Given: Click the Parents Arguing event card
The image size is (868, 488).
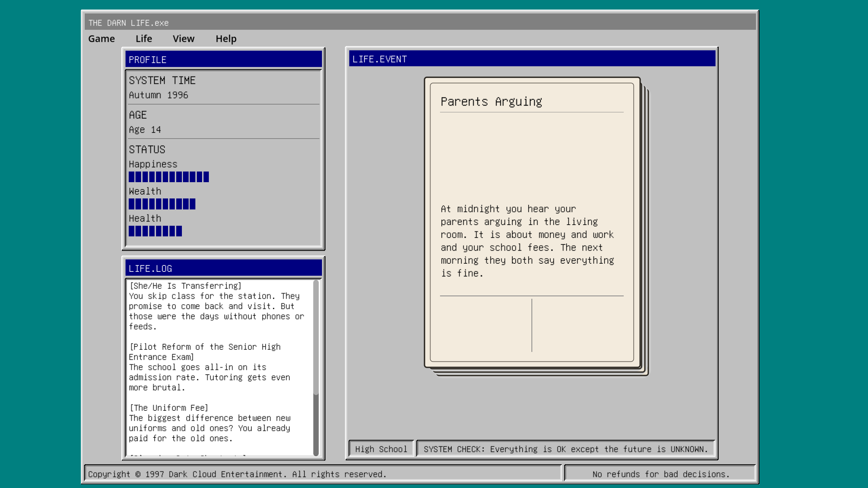Looking at the screenshot, I should pyautogui.click(x=532, y=222).
